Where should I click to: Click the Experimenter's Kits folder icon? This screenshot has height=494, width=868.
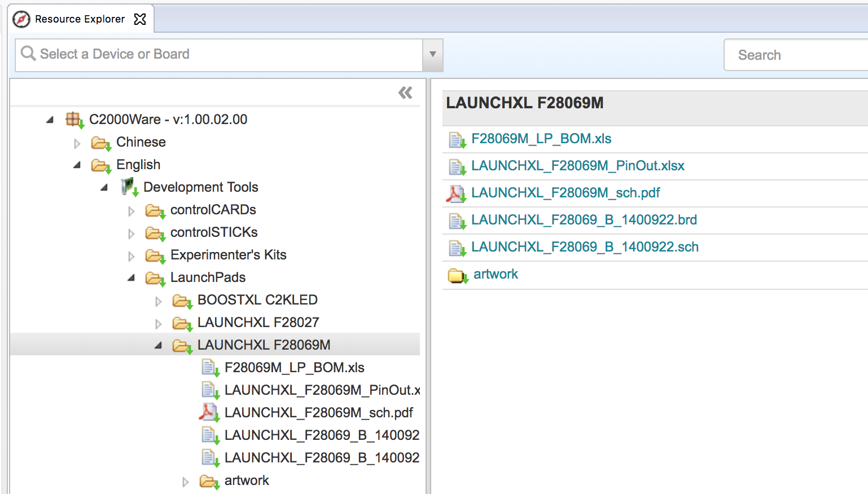155,256
